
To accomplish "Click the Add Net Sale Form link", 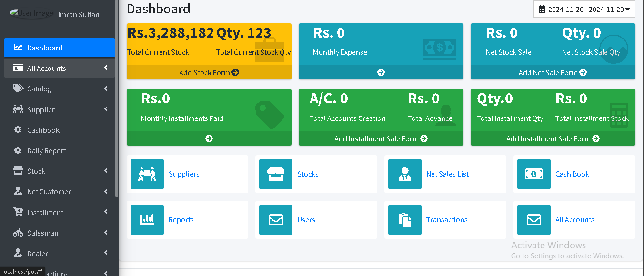I will pyautogui.click(x=553, y=72).
